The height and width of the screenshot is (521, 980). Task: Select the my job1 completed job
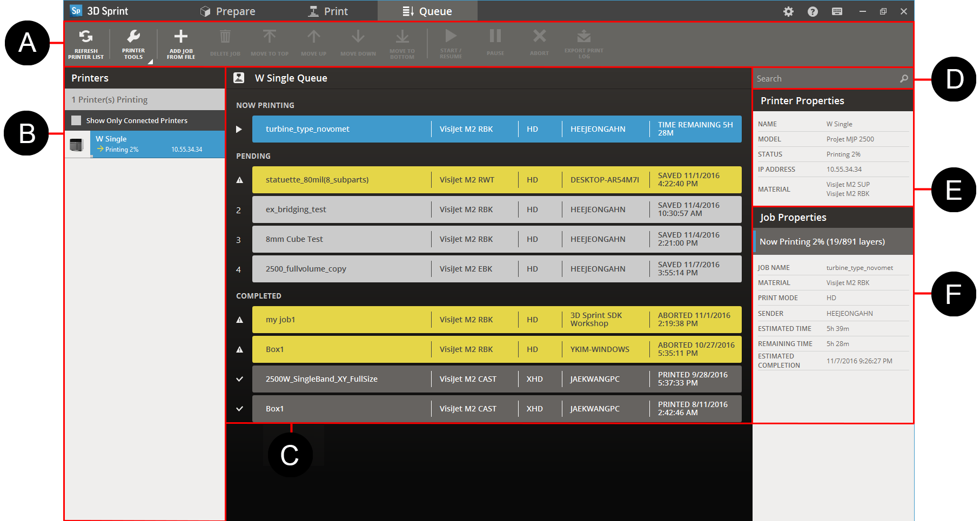[497, 320]
